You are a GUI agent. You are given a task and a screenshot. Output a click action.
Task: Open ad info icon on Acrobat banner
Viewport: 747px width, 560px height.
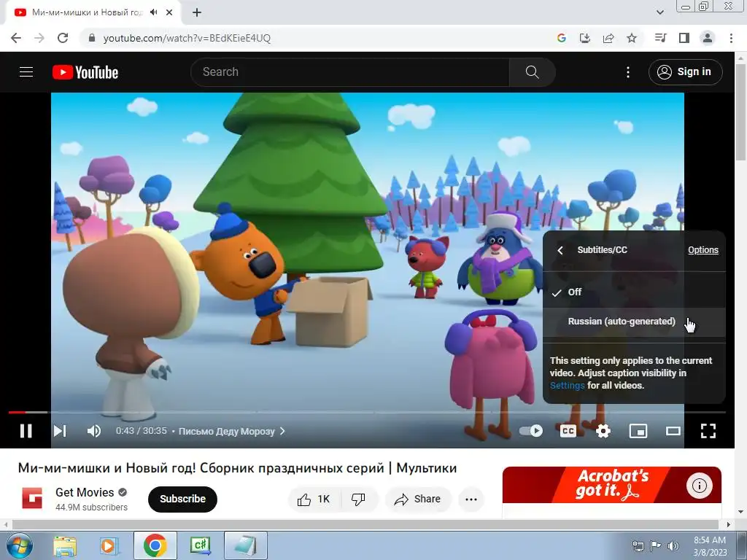click(x=699, y=486)
